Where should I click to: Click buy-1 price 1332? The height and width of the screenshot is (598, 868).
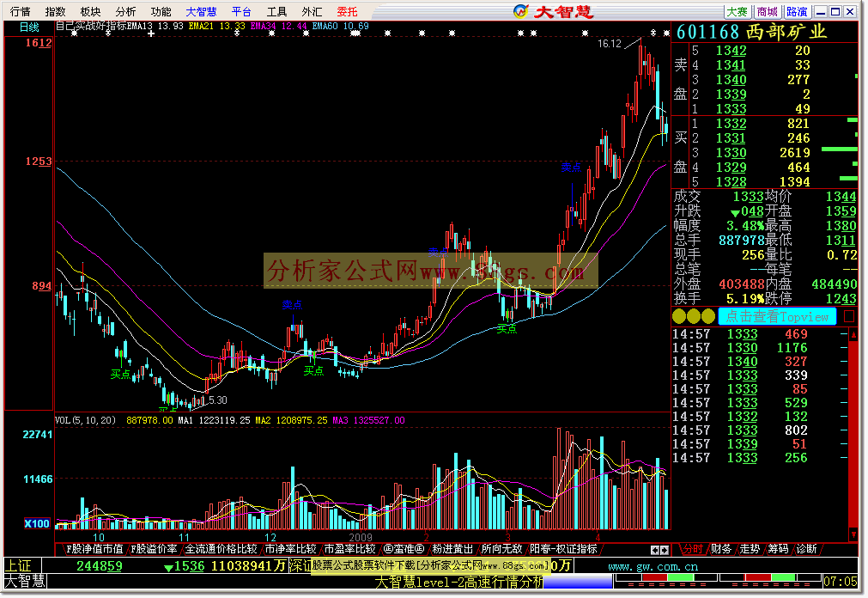click(x=731, y=124)
